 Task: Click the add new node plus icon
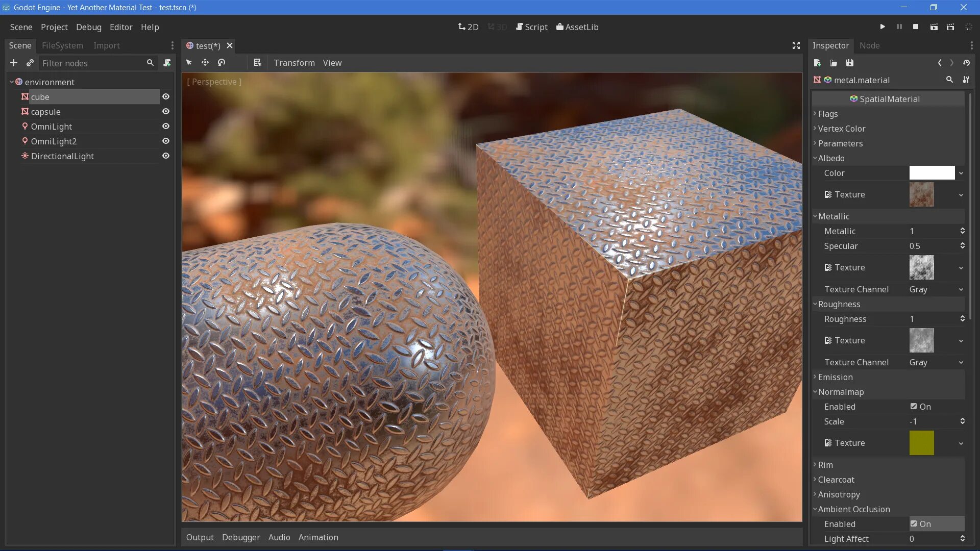(14, 63)
